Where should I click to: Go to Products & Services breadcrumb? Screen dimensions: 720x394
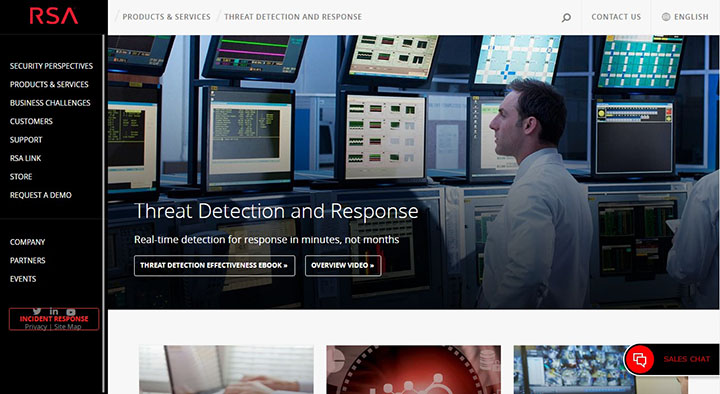coord(166,17)
